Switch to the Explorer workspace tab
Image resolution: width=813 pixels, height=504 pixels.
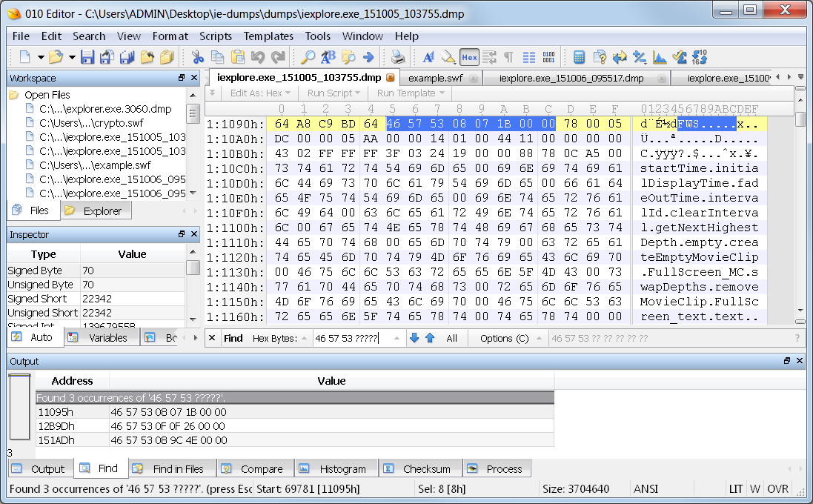tap(96, 211)
